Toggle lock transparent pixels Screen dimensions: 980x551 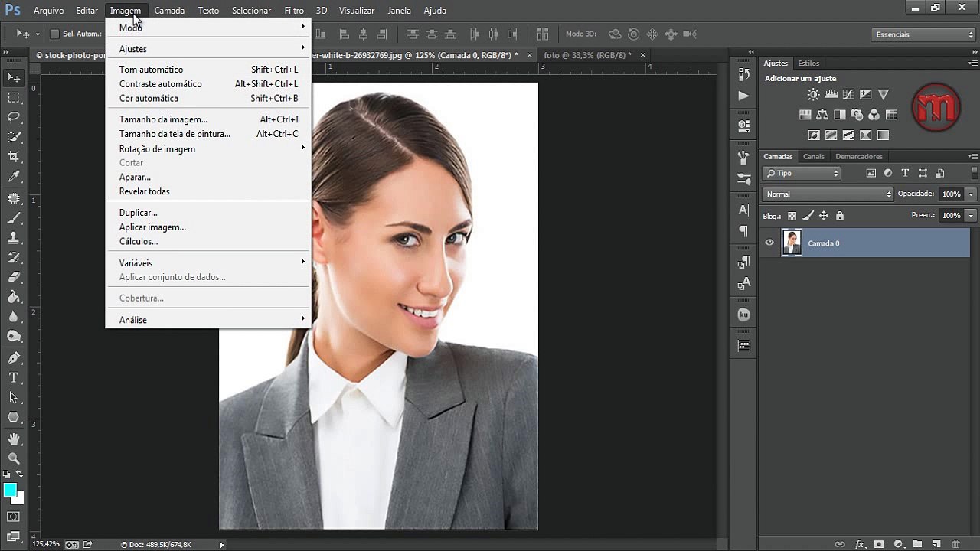[x=792, y=216]
